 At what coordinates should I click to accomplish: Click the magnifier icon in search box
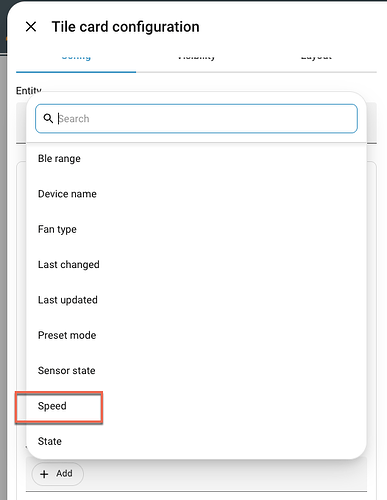click(48, 118)
